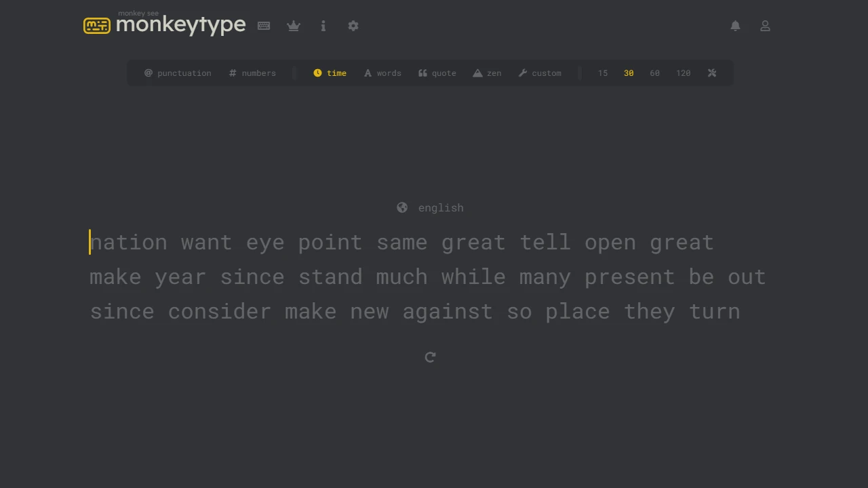Open the about info icon
The width and height of the screenshot is (868, 488).
[x=323, y=26]
